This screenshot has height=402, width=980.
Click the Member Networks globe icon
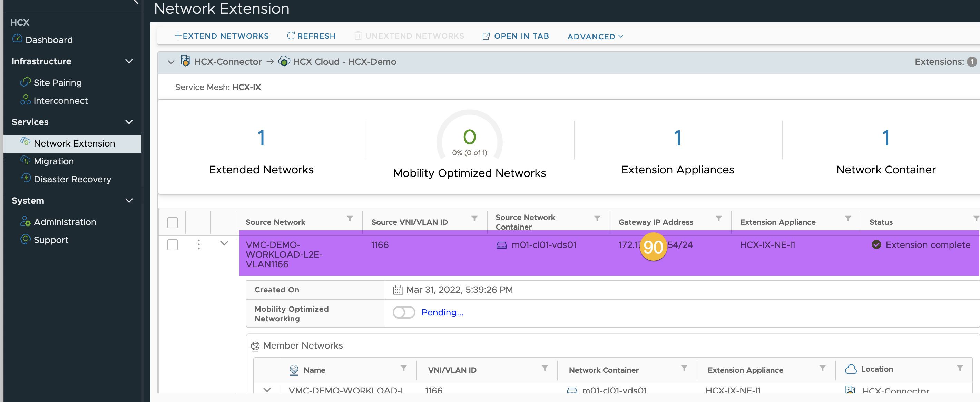[255, 346]
